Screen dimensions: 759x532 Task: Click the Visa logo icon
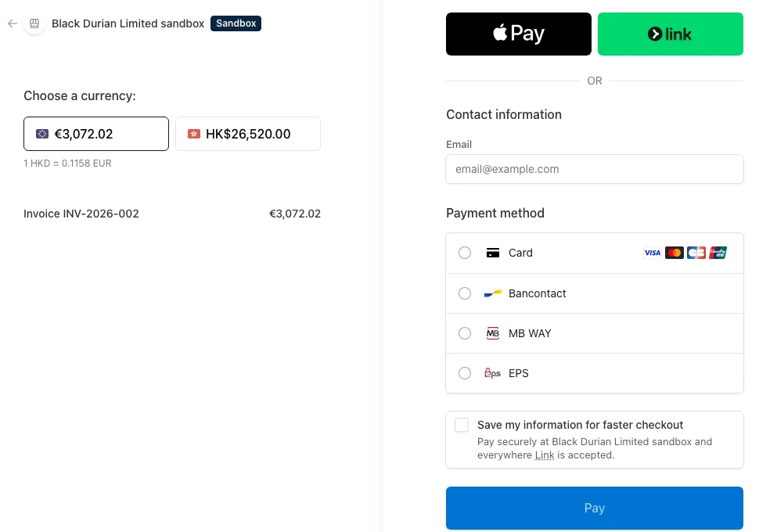652,253
